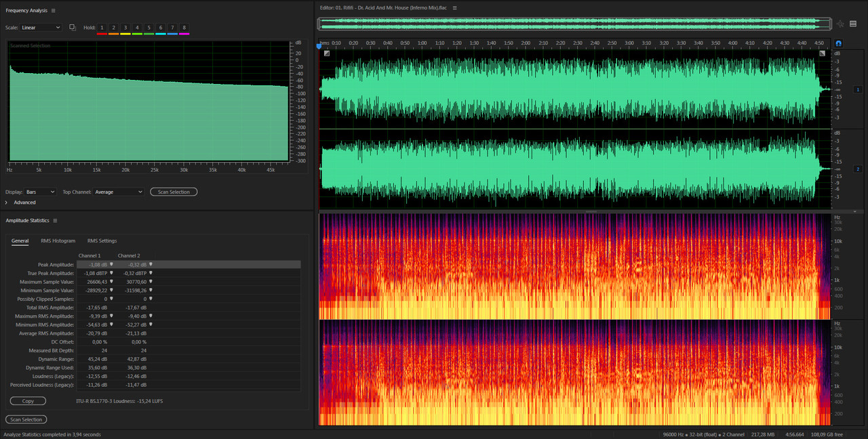Click the Frequency Analysis panel title
The image size is (868, 439).
26,10
